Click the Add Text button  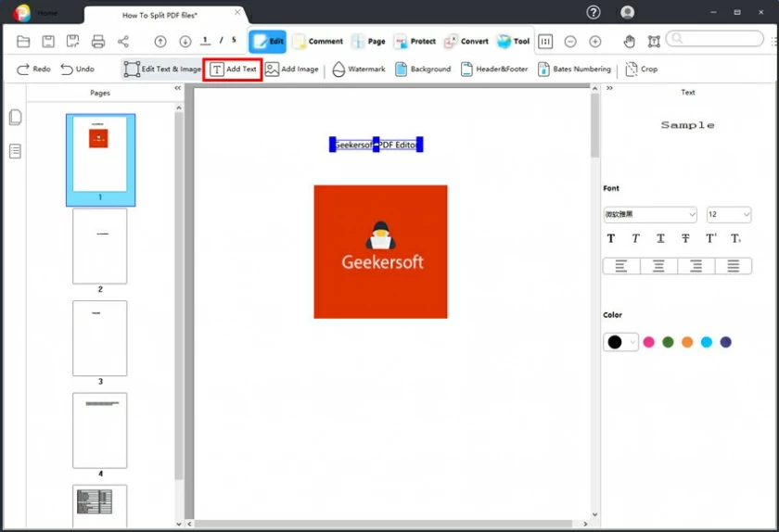233,70
